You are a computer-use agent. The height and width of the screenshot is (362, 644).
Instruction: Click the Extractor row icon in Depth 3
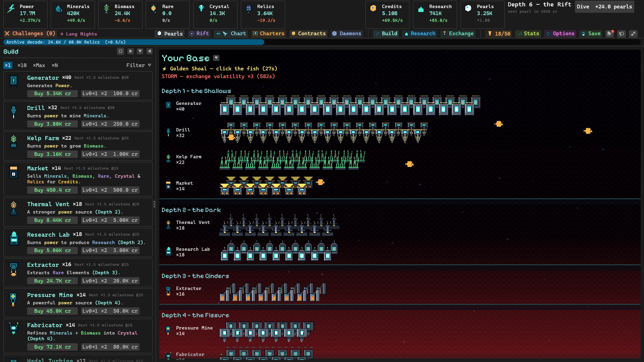[x=168, y=291]
